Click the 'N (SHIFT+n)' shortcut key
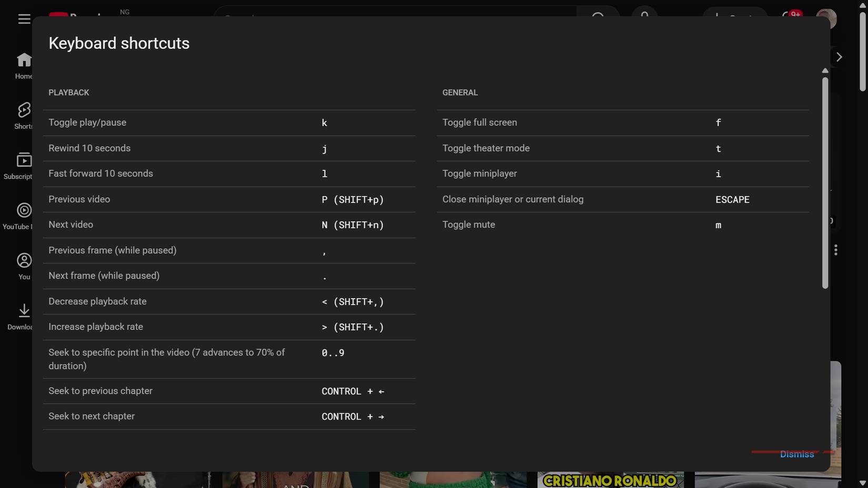The width and height of the screenshot is (868, 488). (x=352, y=225)
